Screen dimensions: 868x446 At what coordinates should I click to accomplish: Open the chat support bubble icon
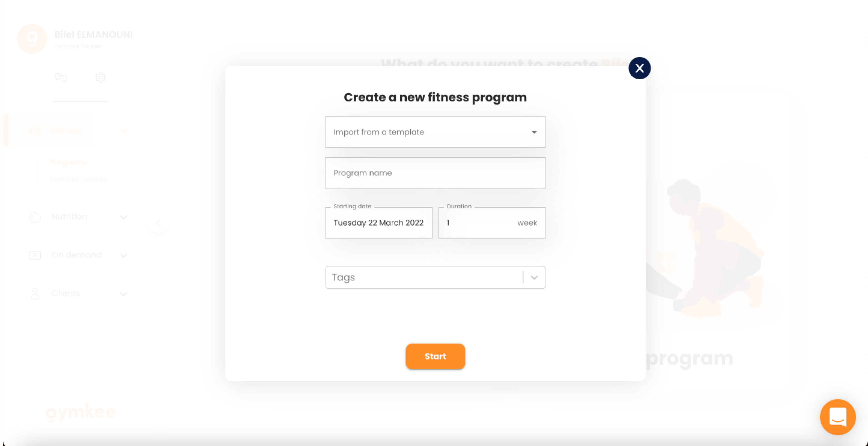click(x=837, y=417)
